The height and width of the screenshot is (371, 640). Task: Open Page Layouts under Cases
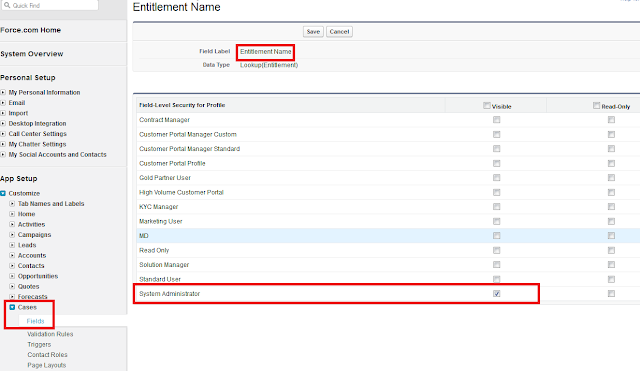[x=47, y=365]
